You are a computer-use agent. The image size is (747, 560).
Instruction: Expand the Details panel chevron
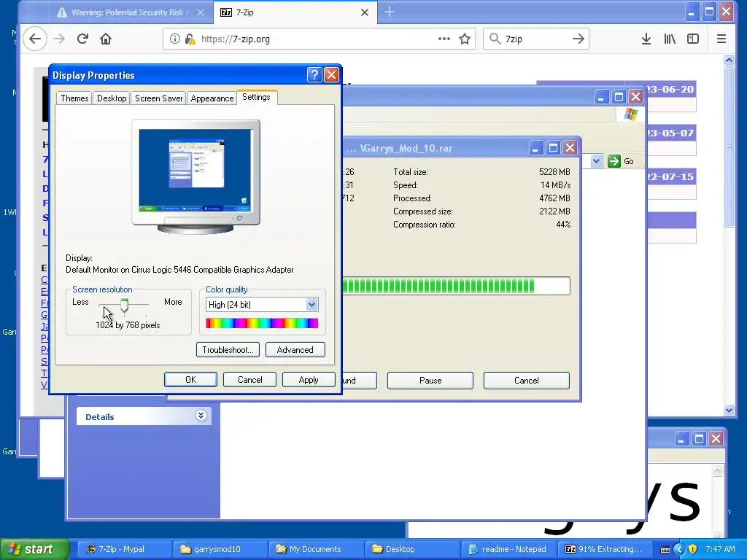(x=201, y=416)
